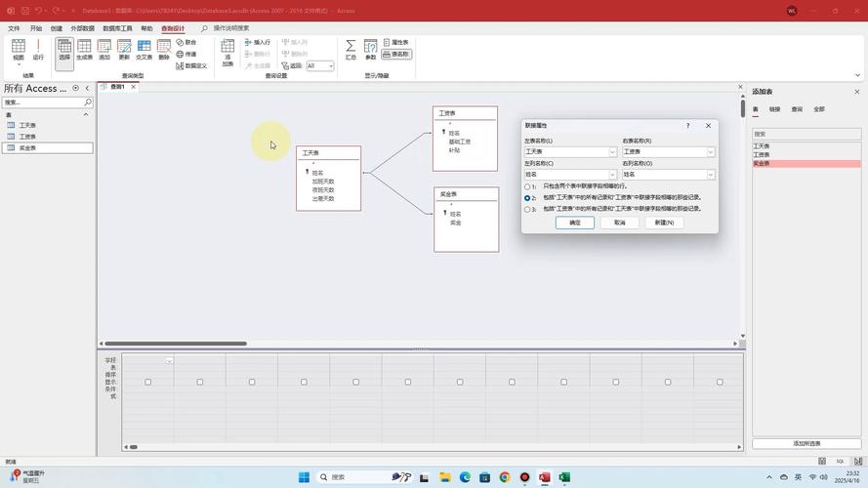Click the design area horizontal scrollbar thumb
The image size is (868, 488).
176,344
